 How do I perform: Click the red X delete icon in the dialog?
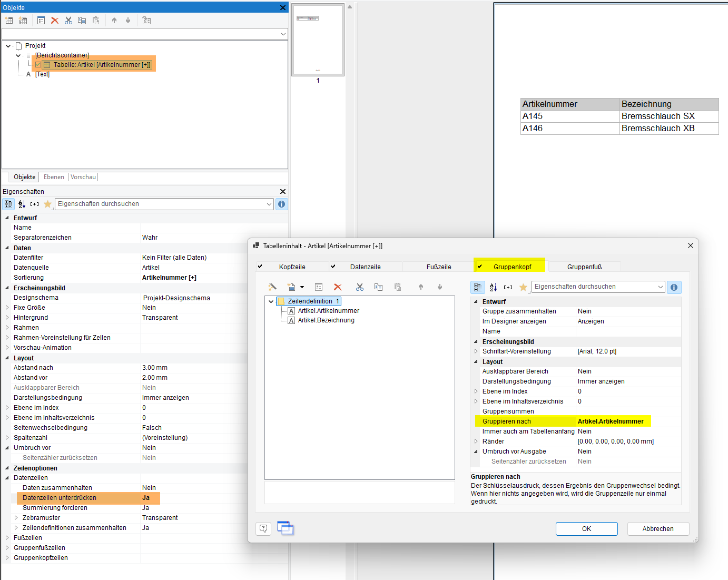click(338, 287)
